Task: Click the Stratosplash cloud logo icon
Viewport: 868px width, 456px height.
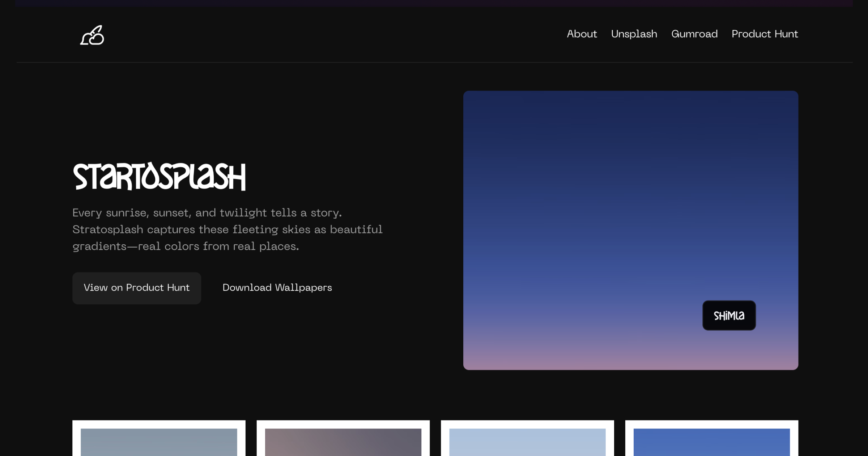Action: 92,35
